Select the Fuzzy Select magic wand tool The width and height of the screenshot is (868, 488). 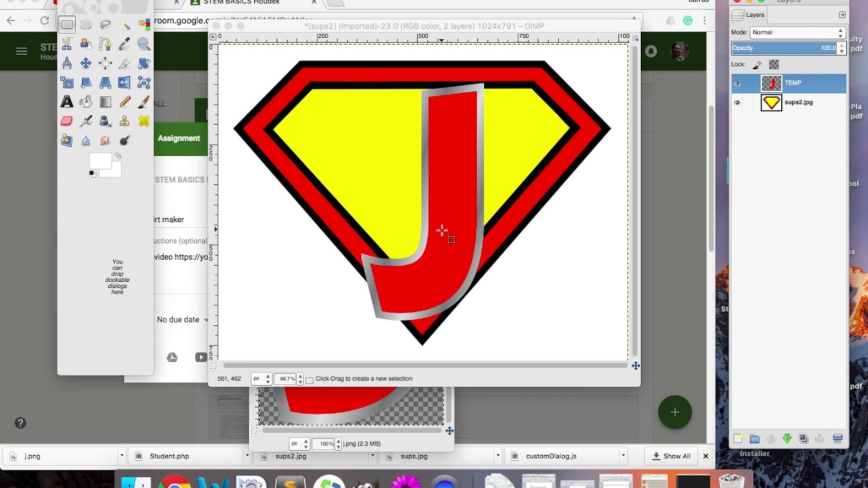(x=125, y=24)
